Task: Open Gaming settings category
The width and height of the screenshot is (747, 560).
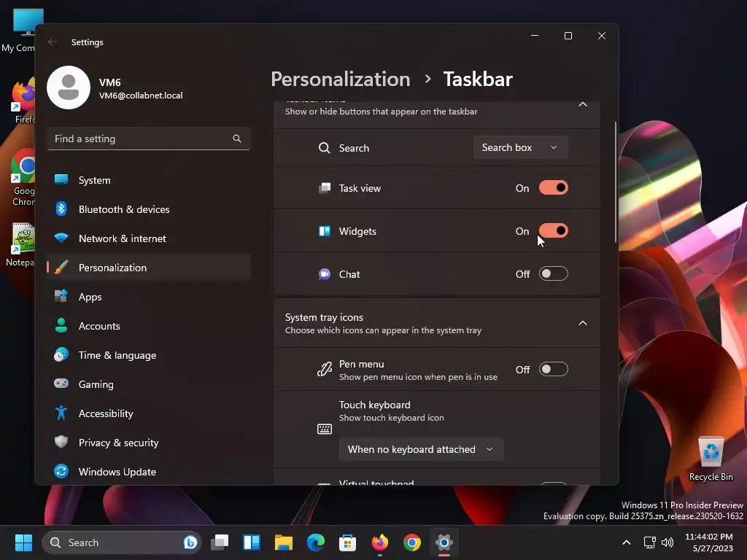Action: point(149,384)
